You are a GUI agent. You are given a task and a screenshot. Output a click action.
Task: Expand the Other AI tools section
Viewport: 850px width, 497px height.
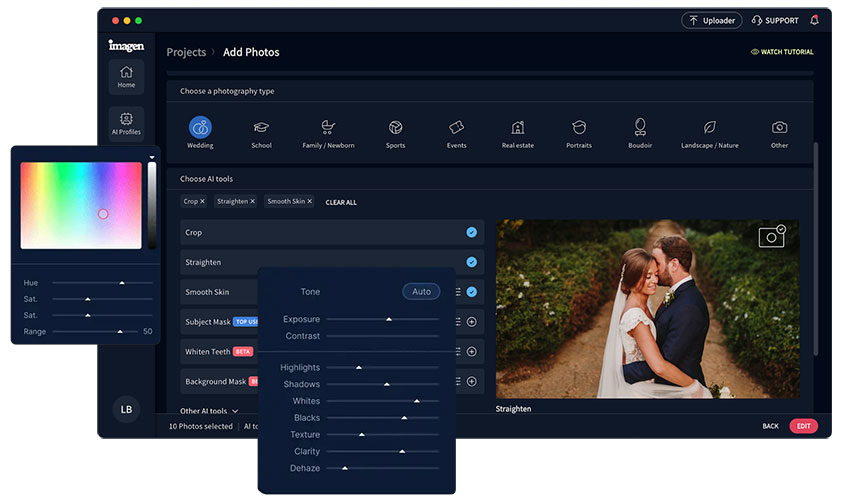(x=209, y=411)
